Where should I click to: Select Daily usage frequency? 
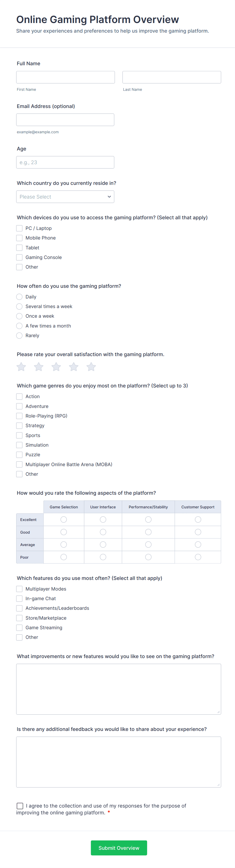click(x=19, y=297)
